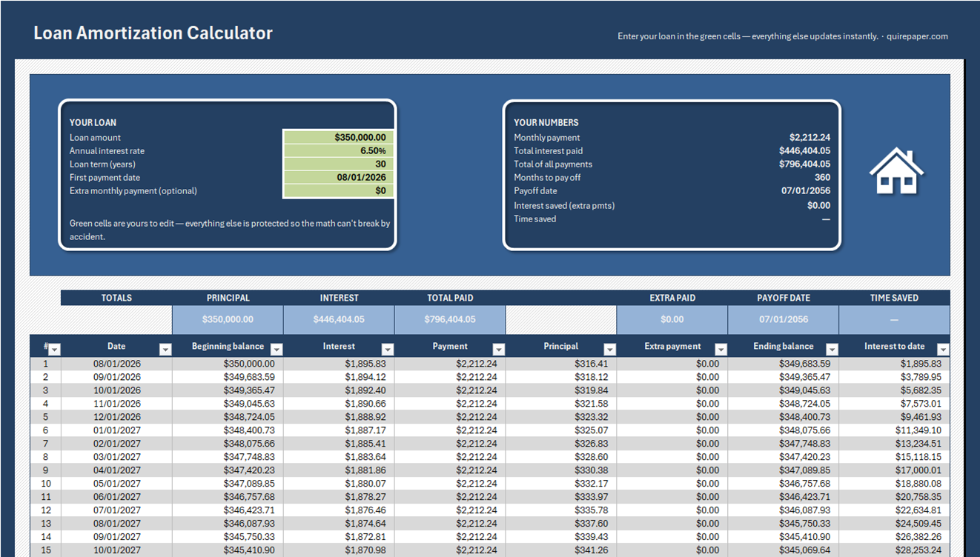Click the Months to pay off value 360

(822, 177)
